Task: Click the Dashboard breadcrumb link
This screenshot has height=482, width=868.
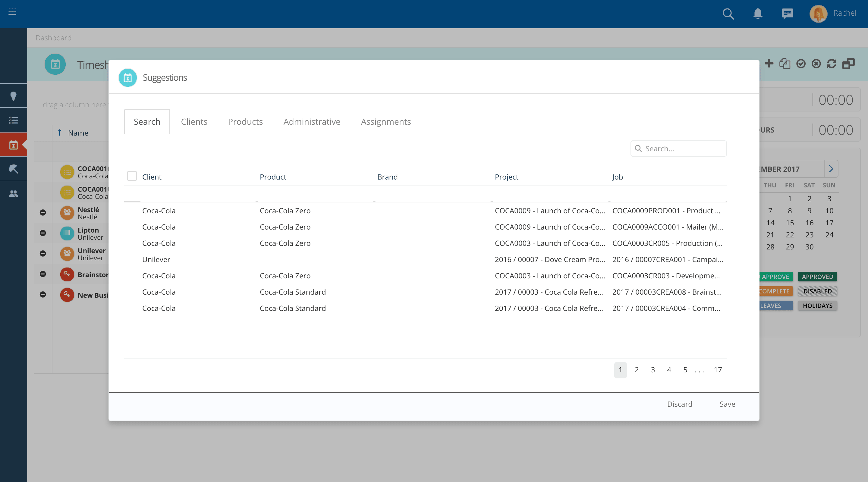Action: coord(54,38)
